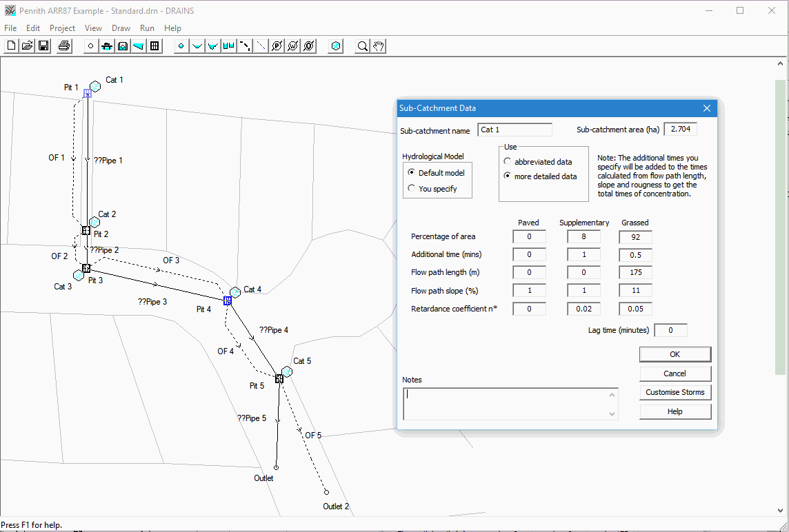
Task: Select the circled P toolbar tool
Action: [277, 46]
